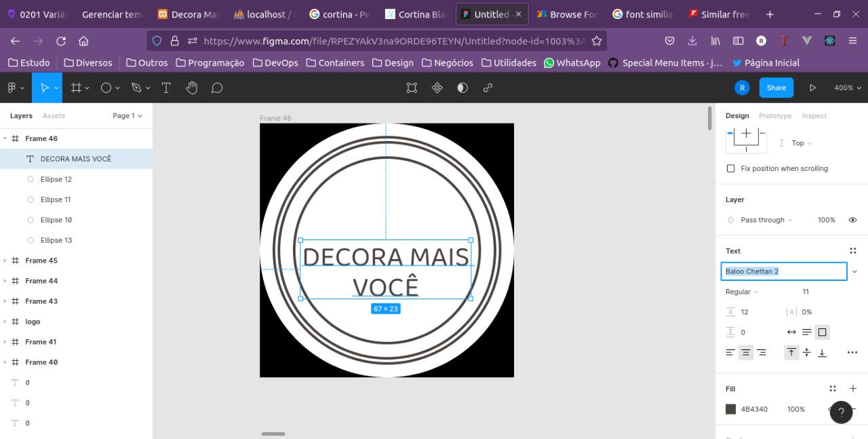
Task: Set vertical alignment to bottom
Action: [x=822, y=352]
